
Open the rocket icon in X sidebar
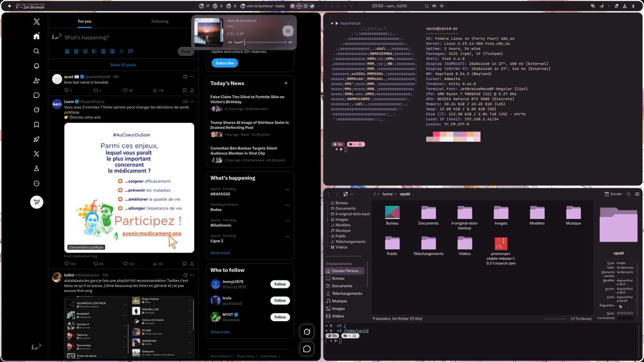coord(36,139)
